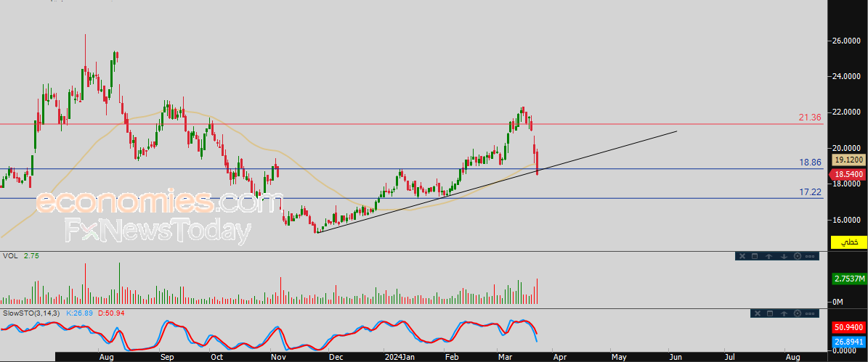Viewport: 868px width, 362px height.
Task: Maximize the SlowSTO indicator panel
Action: tap(769, 313)
